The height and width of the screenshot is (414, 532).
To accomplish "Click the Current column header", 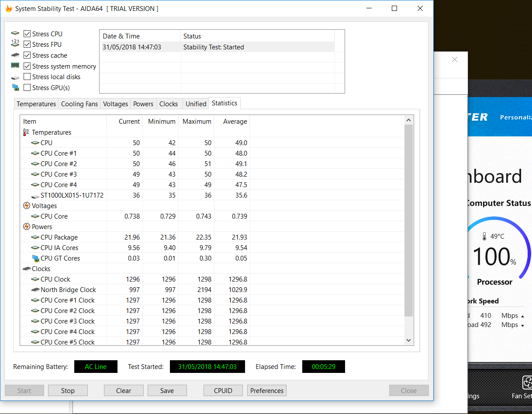I will click(124, 122).
